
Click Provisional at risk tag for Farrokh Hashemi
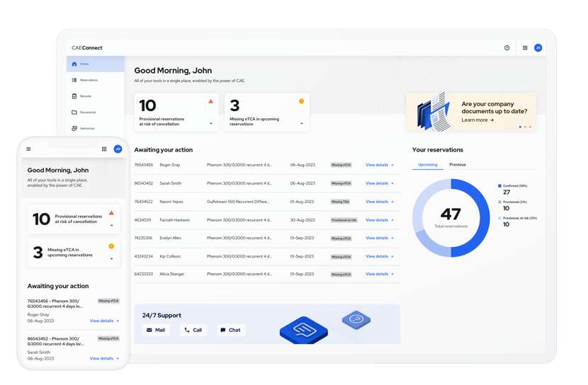pos(344,220)
